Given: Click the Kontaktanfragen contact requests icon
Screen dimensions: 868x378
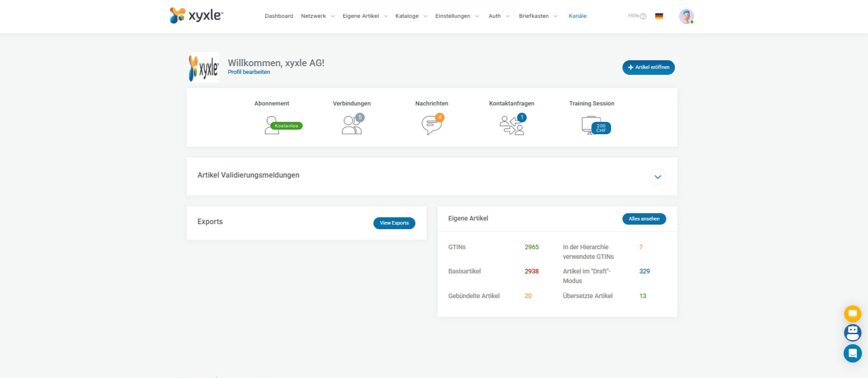Looking at the screenshot, I should (512, 125).
